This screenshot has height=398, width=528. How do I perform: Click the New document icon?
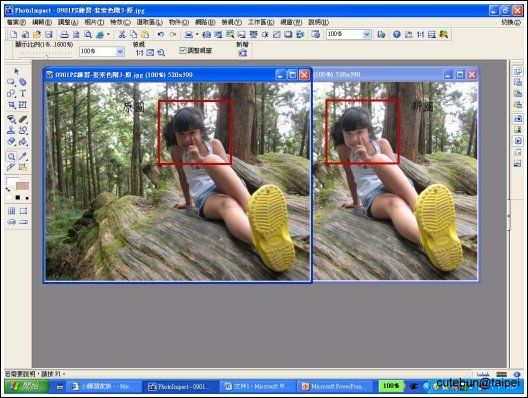point(13,34)
